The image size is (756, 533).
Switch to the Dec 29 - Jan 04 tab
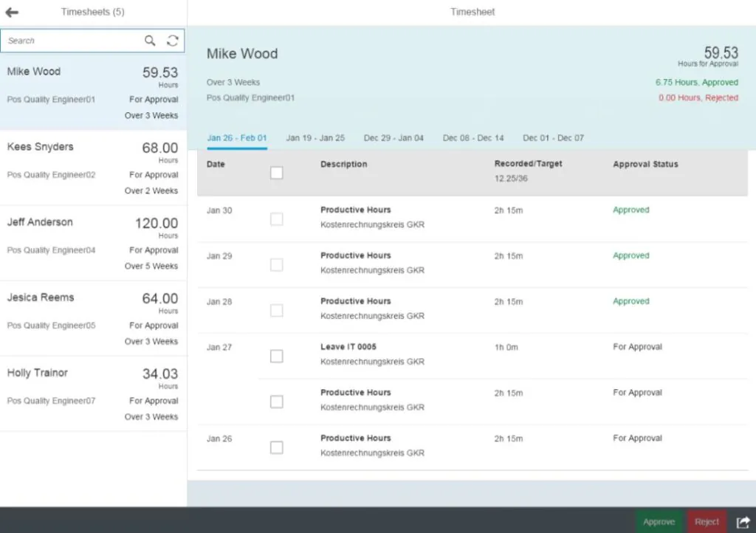click(394, 138)
